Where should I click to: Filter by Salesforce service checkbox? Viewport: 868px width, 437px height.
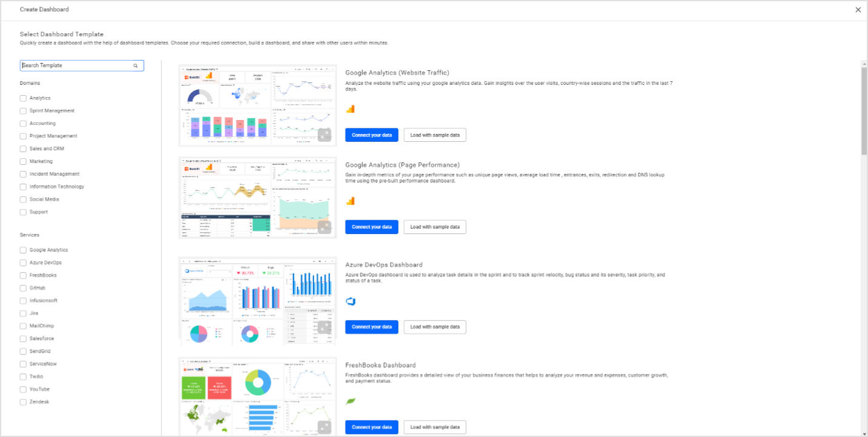[23, 339]
